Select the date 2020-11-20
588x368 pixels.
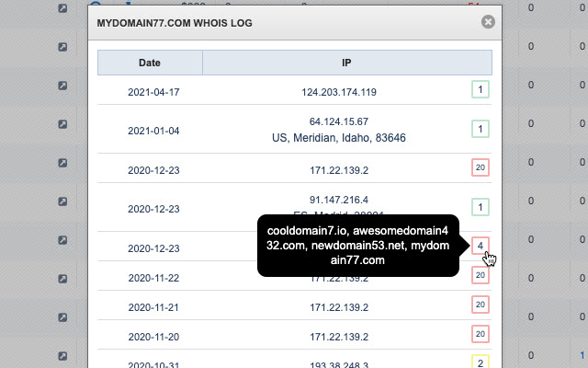coord(153,337)
